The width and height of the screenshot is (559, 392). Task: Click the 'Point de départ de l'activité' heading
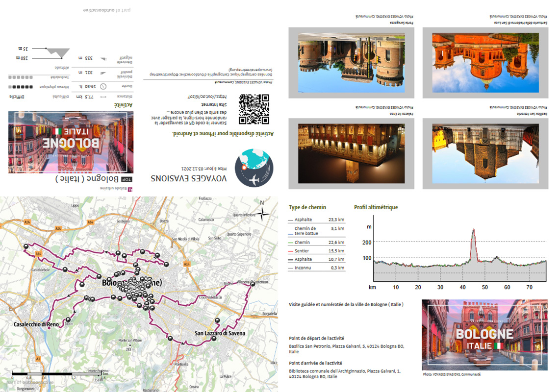[x=317, y=339]
